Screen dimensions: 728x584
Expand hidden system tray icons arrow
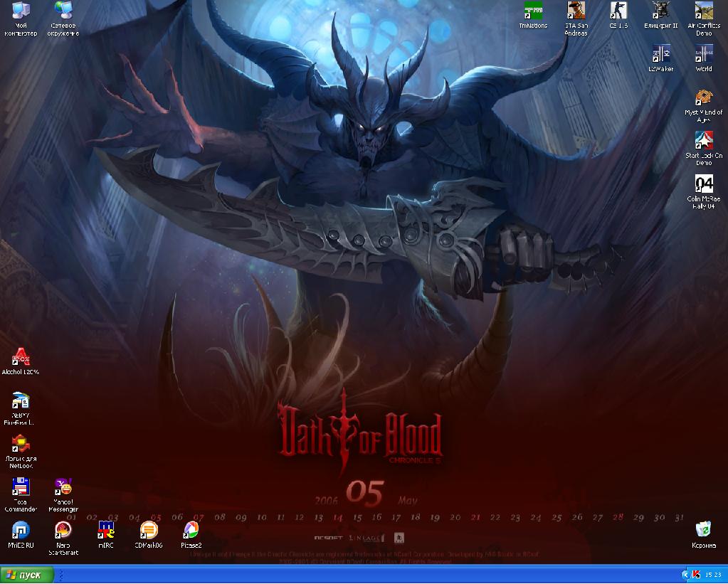pyautogui.click(x=685, y=575)
